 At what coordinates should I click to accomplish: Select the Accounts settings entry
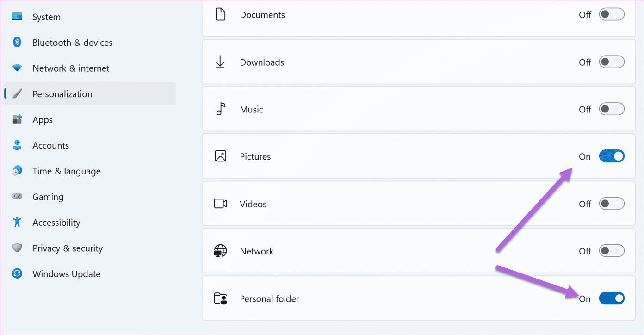click(x=50, y=145)
